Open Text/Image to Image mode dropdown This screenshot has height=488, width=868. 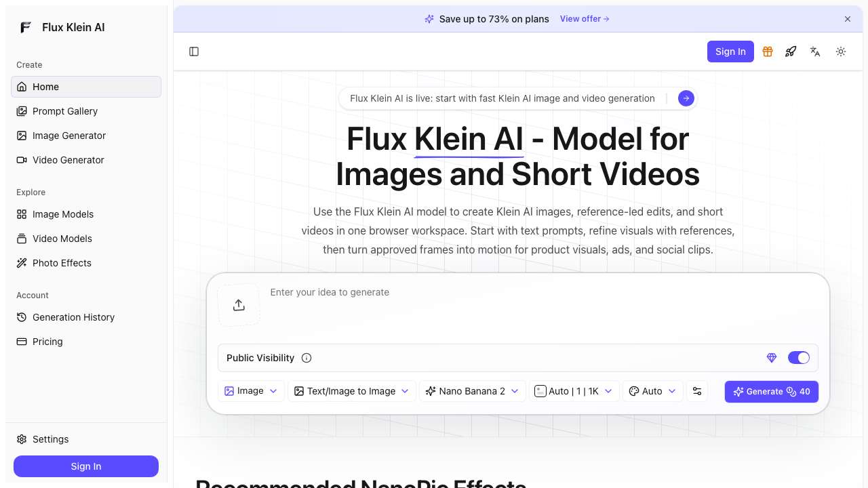[352, 391]
